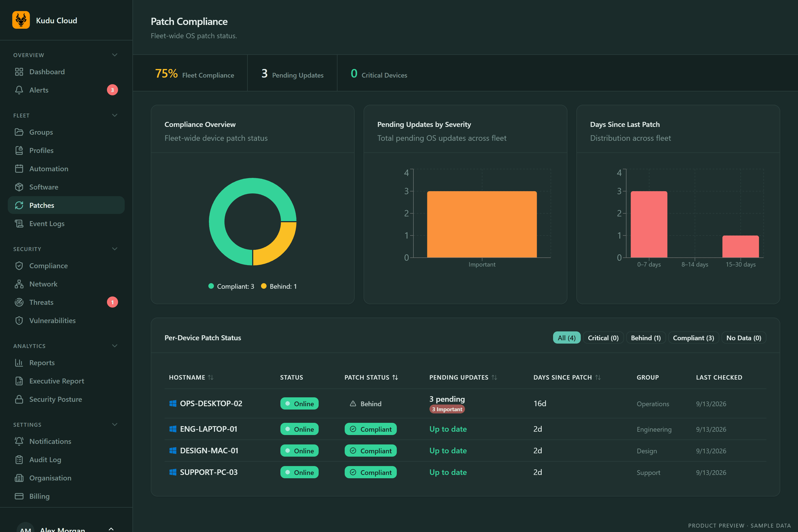Click the Groups folder icon
Image resolution: width=798 pixels, height=532 pixels.
[x=19, y=132]
